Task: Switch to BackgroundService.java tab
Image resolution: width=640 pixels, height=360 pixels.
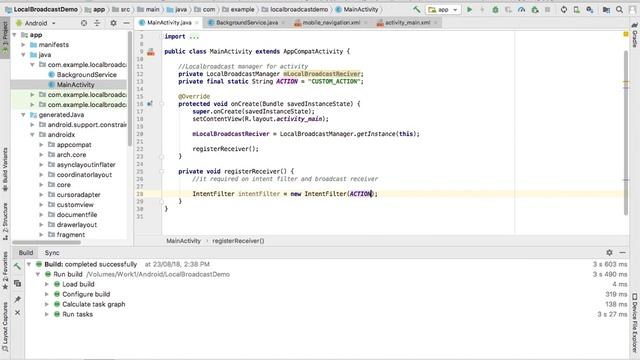Action: point(247,23)
